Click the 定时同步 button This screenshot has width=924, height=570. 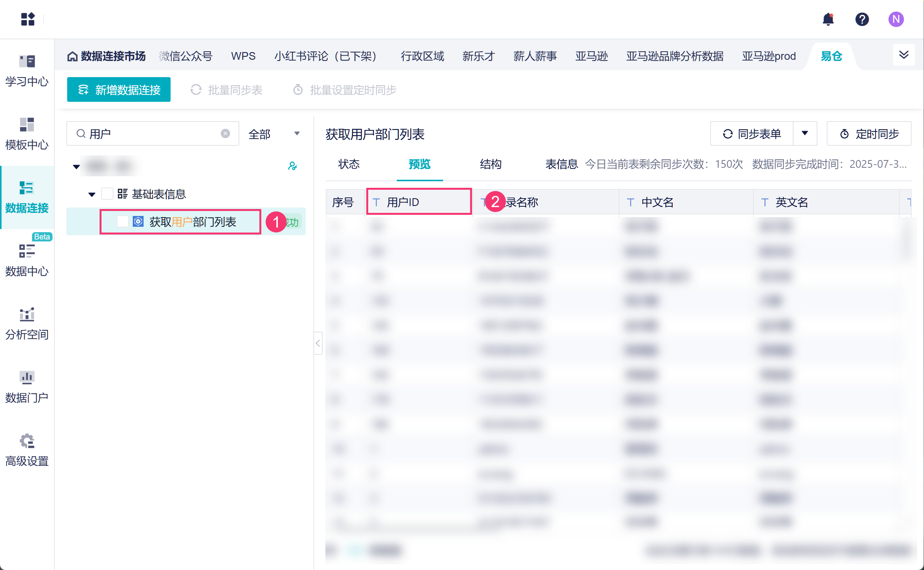(869, 134)
